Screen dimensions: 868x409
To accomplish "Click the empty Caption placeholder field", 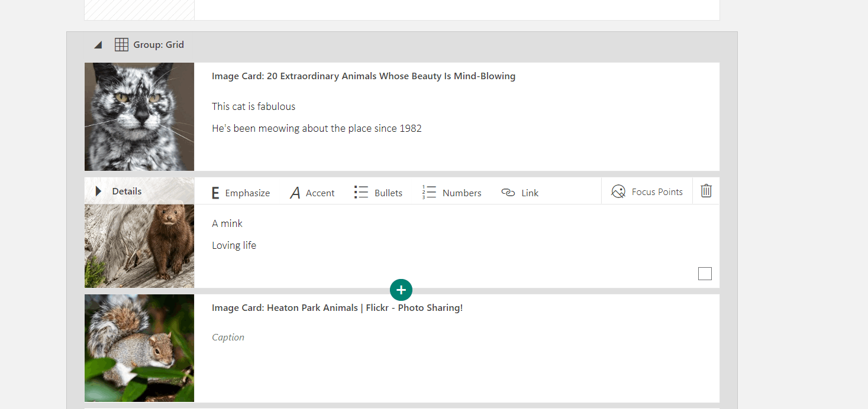I will click(228, 337).
